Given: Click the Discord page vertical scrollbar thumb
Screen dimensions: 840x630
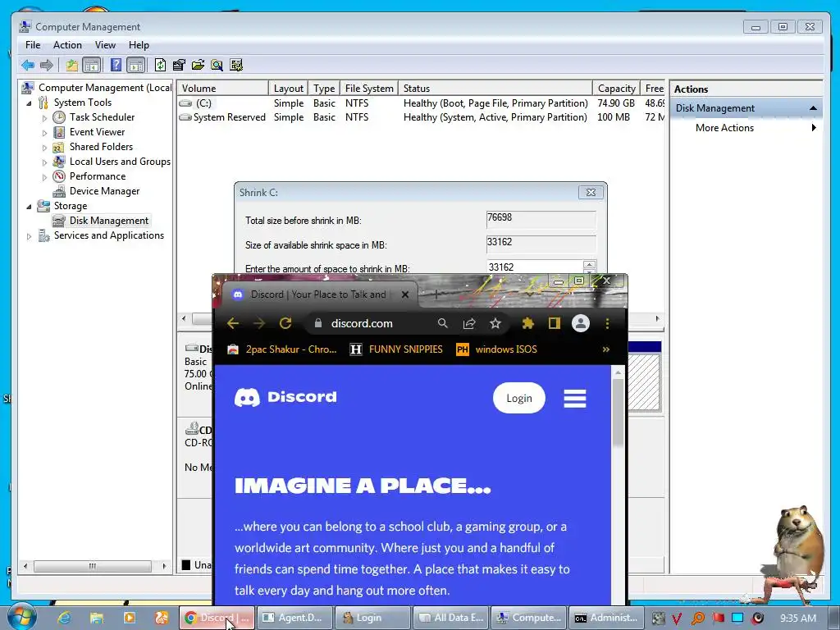Looking at the screenshot, I should pyautogui.click(x=618, y=413).
